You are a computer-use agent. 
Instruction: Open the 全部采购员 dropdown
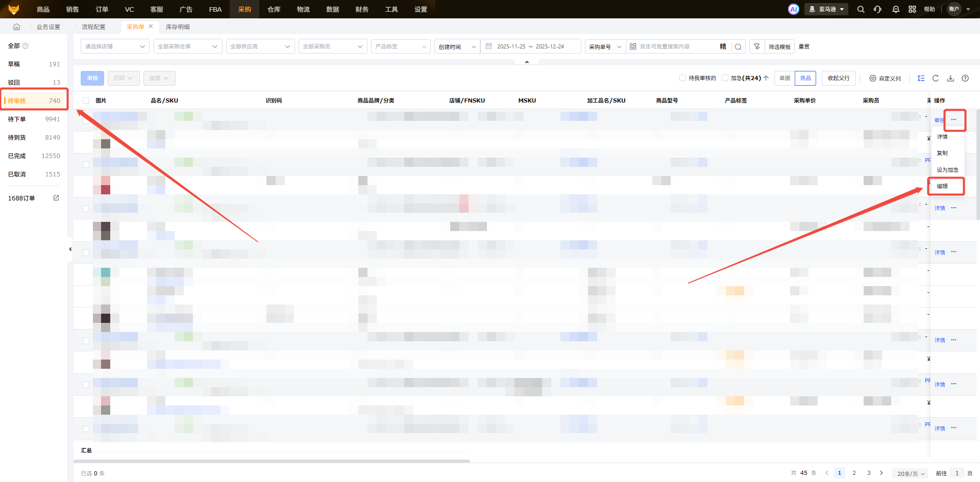[333, 46]
